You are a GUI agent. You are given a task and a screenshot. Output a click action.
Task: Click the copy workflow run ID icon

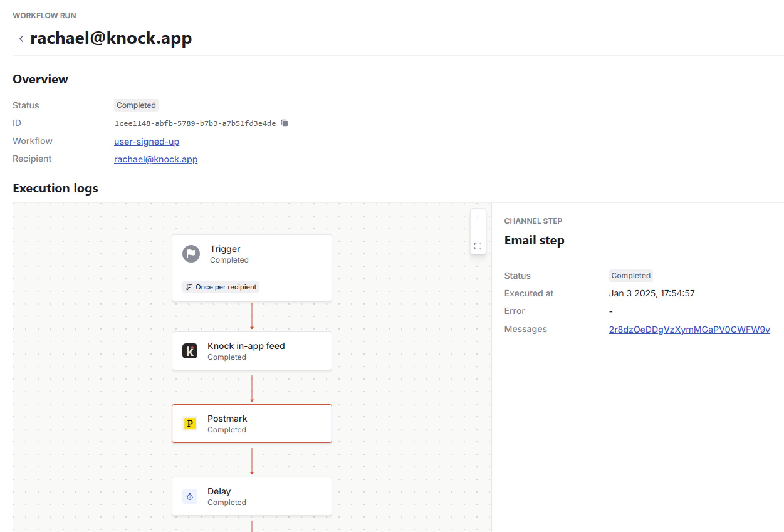pos(285,123)
